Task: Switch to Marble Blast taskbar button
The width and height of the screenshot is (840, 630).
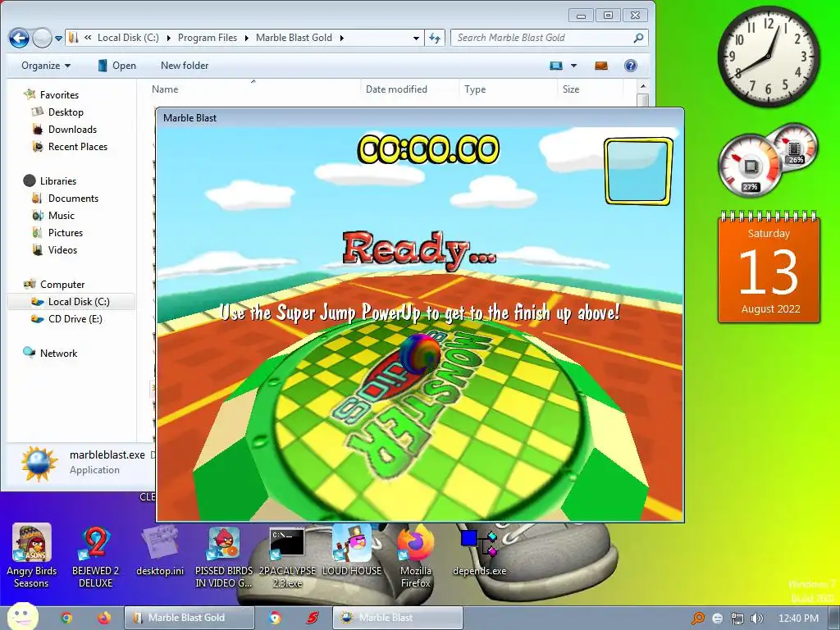Action: (x=398, y=618)
